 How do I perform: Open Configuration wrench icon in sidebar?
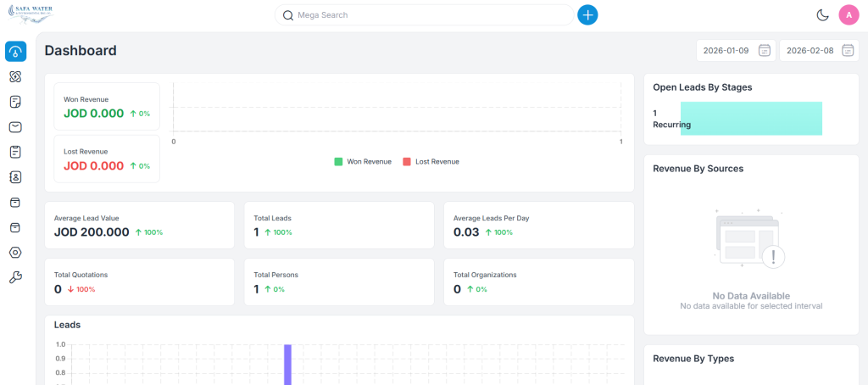click(15, 277)
